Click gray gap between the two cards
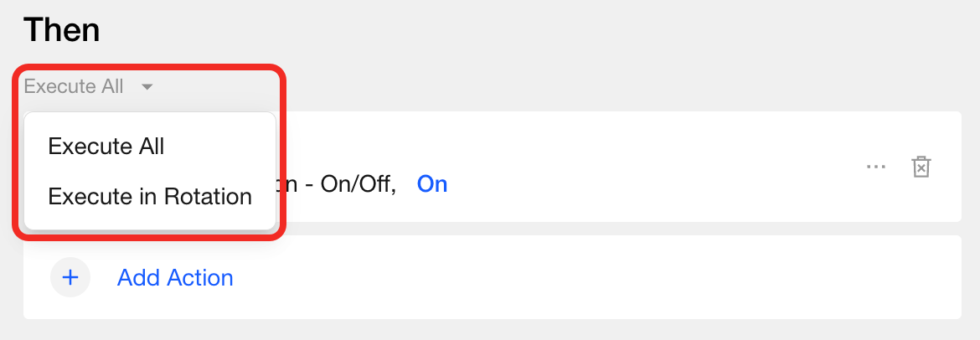The image size is (980, 340). click(x=586, y=229)
